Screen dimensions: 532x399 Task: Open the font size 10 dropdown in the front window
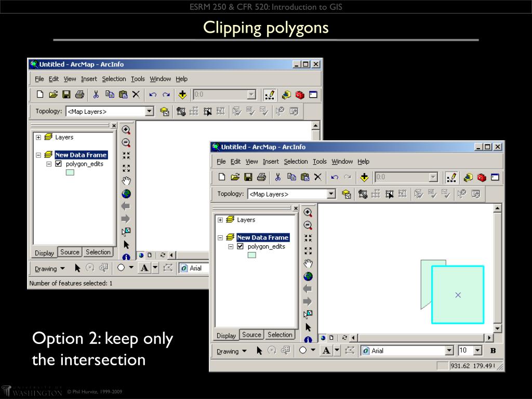click(x=478, y=351)
